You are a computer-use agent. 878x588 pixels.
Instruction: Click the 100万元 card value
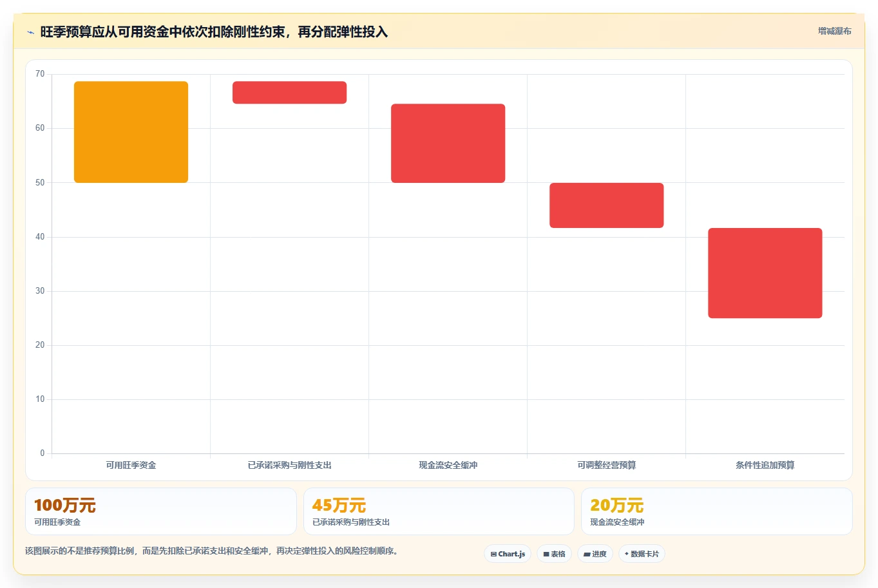pos(65,506)
